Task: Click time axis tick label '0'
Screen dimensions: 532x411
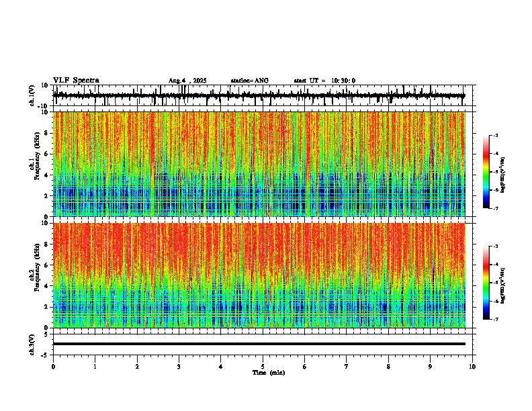Action: [x=53, y=367]
